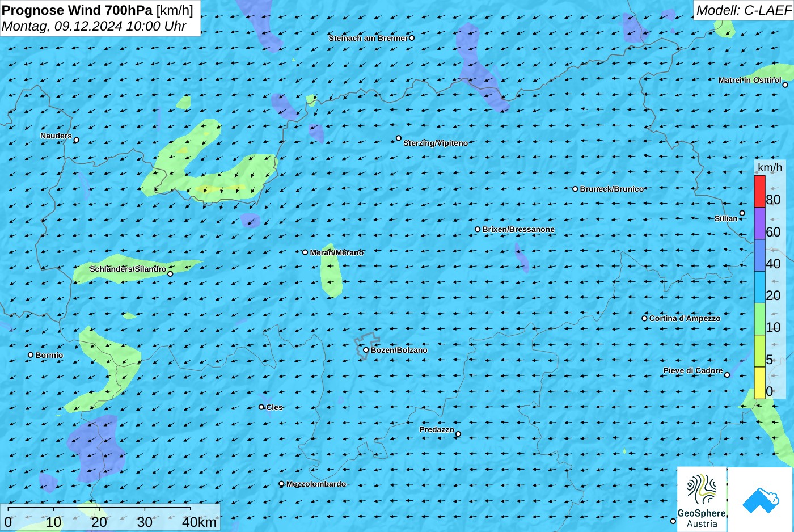Viewport: 794px width, 532px height.
Task: Select the Brixen/Bressanone marker
Action: [x=478, y=230]
